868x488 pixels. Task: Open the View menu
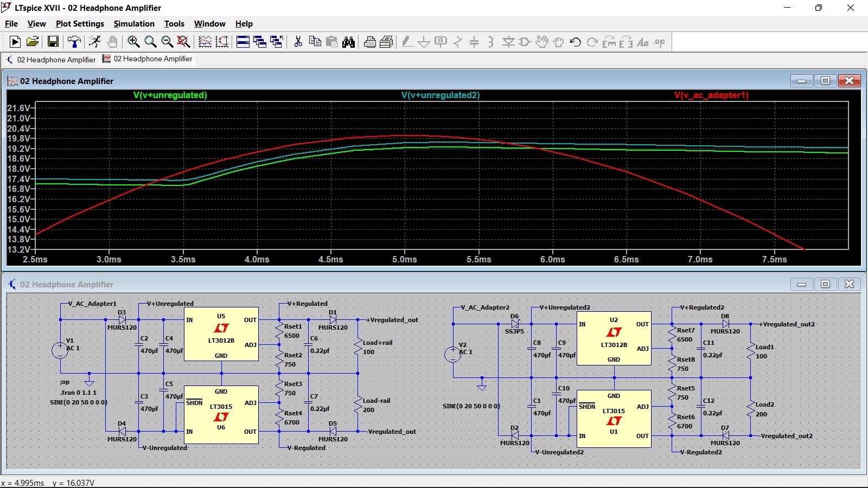click(37, 24)
